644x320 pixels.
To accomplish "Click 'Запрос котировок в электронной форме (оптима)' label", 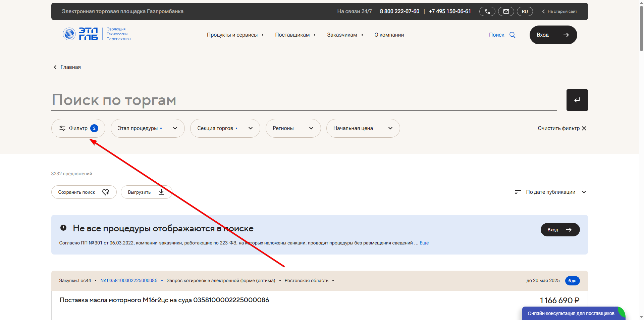I will click(x=221, y=280).
